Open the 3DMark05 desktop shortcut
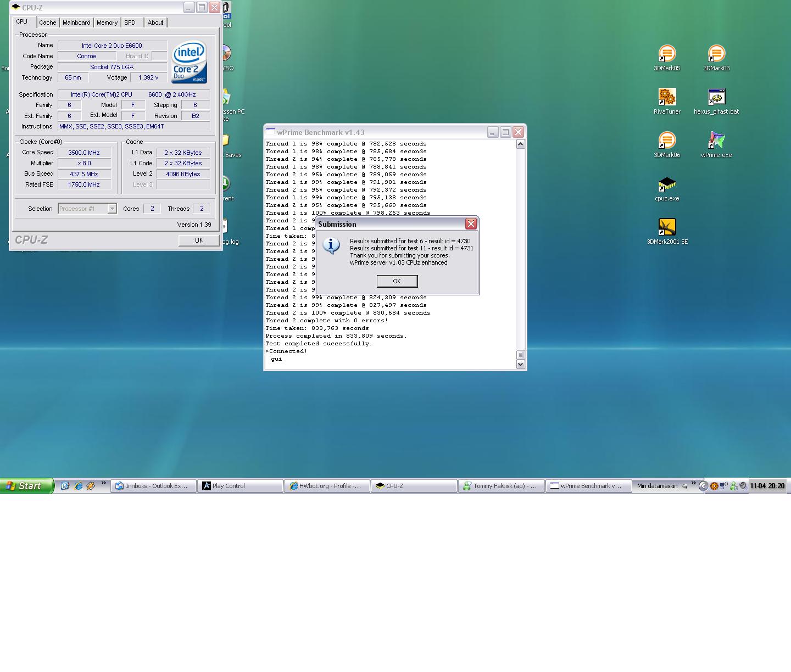Screen dimensions: 791x672 coord(667,58)
